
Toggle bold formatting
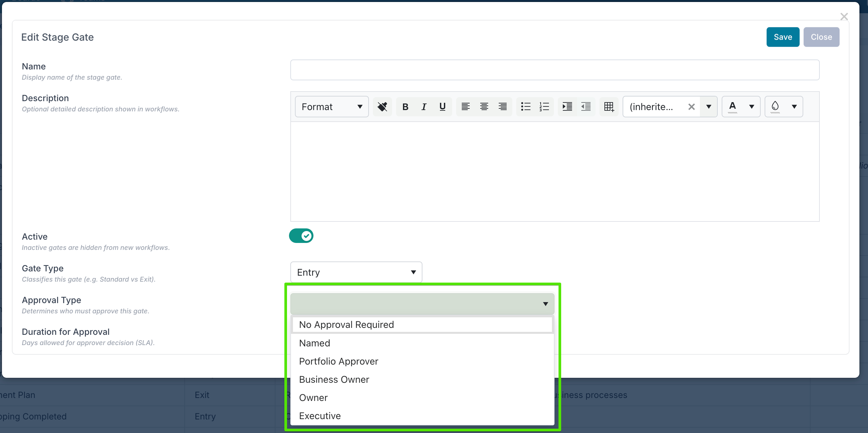click(x=405, y=107)
